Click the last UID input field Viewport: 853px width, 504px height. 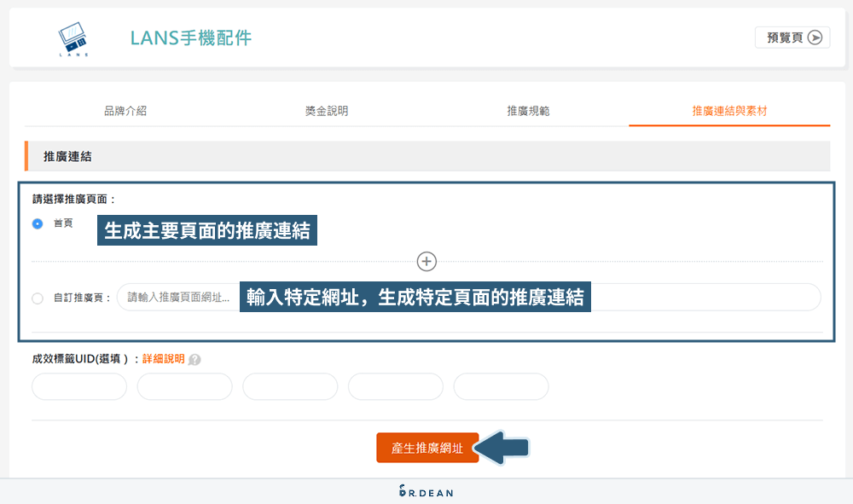[x=501, y=386]
